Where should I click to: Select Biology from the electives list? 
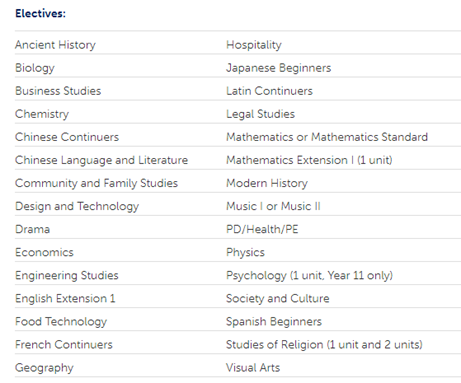click(x=35, y=68)
